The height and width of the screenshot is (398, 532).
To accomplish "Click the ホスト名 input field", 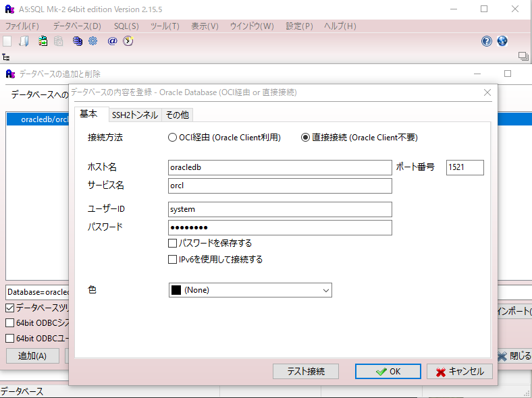I will pyautogui.click(x=280, y=167).
